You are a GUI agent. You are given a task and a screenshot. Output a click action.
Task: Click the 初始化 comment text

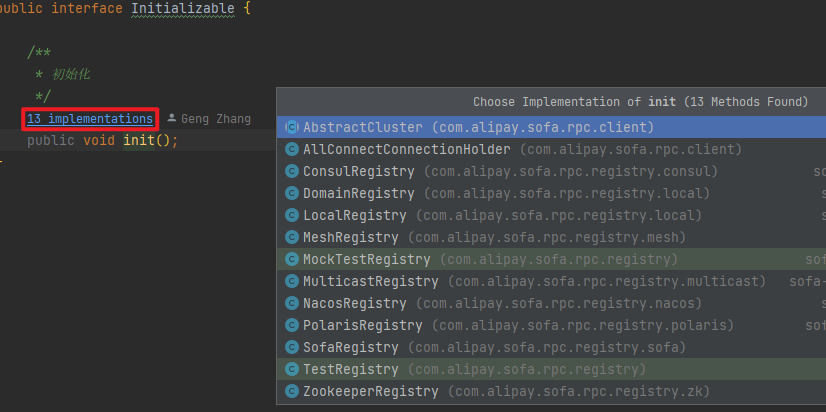[71, 74]
